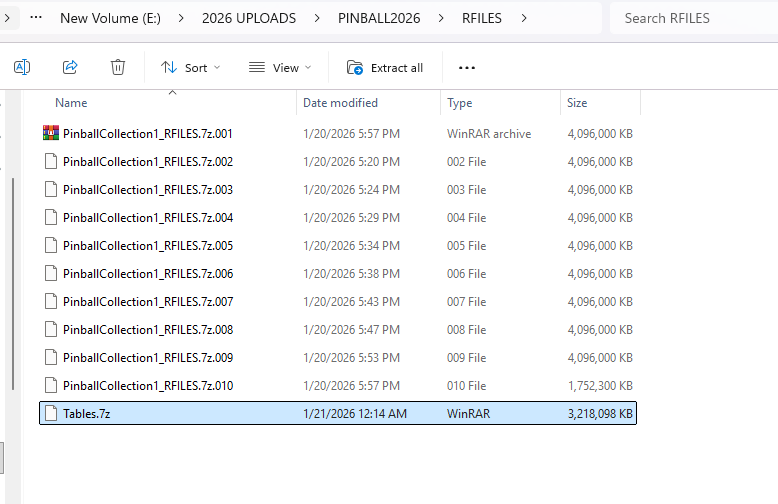Click the RFILES breadcrumb

482,18
